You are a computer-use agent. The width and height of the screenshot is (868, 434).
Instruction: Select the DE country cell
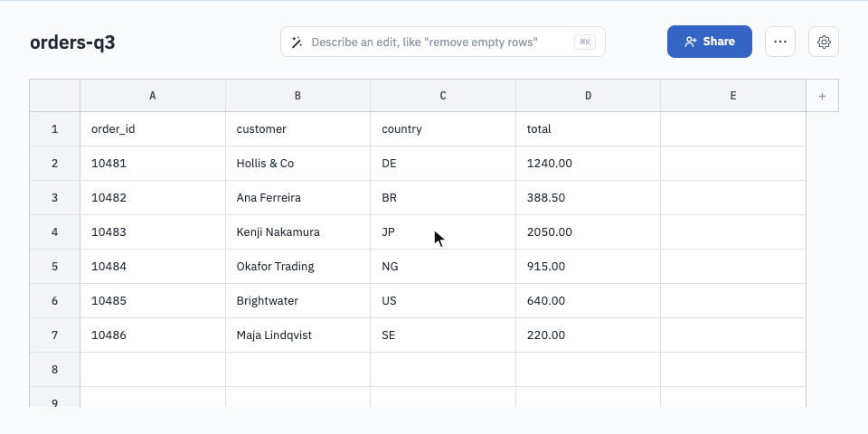pos(443,164)
